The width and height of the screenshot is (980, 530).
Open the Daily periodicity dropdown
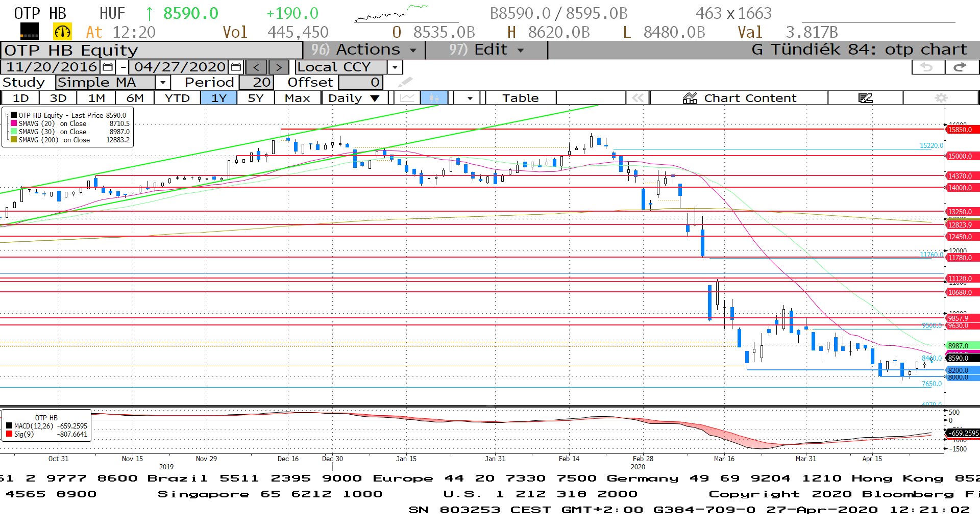tap(354, 97)
